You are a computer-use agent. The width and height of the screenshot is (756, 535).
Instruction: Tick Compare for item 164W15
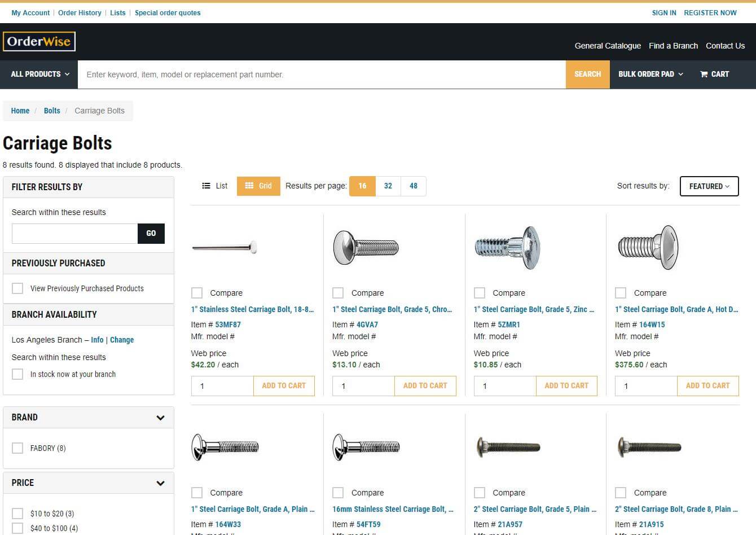tap(621, 293)
